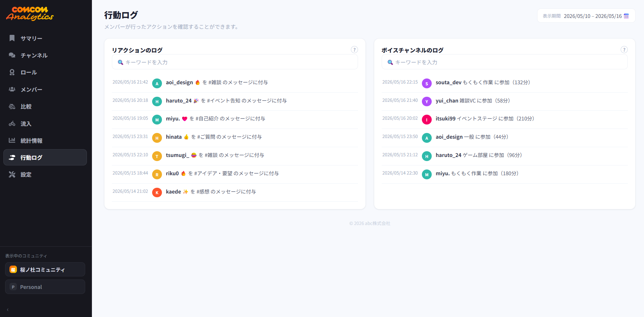Click souta_dev avatar in voice log
Image resolution: width=644 pixels, height=317 pixels.
[427, 83]
